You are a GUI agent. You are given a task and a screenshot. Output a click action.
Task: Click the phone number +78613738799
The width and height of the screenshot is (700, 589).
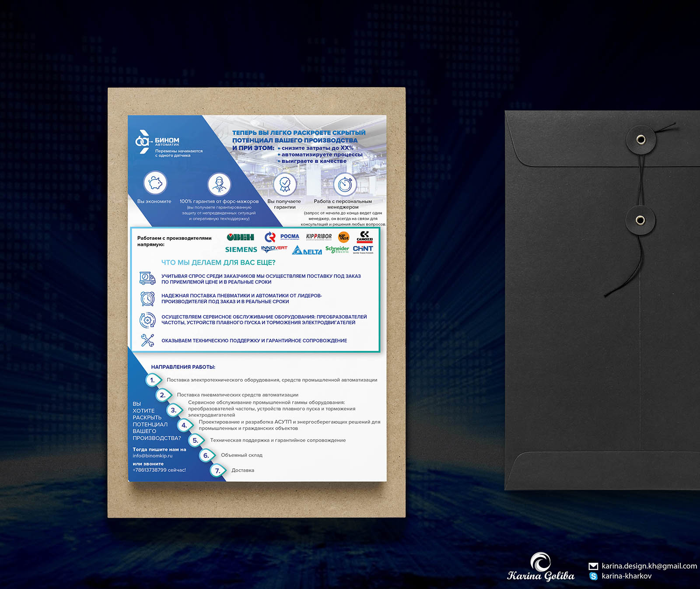pos(150,470)
